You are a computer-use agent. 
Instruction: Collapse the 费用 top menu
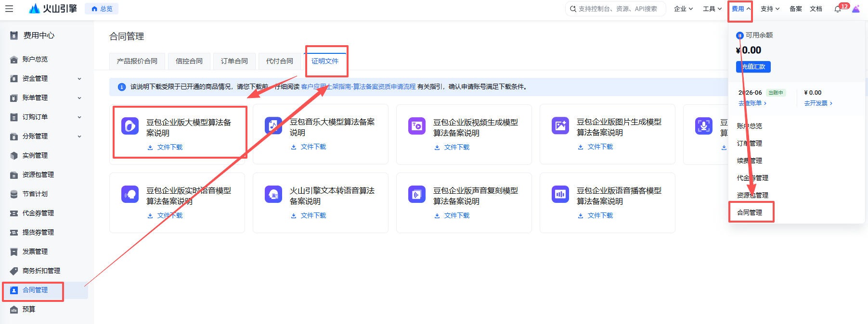click(741, 9)
